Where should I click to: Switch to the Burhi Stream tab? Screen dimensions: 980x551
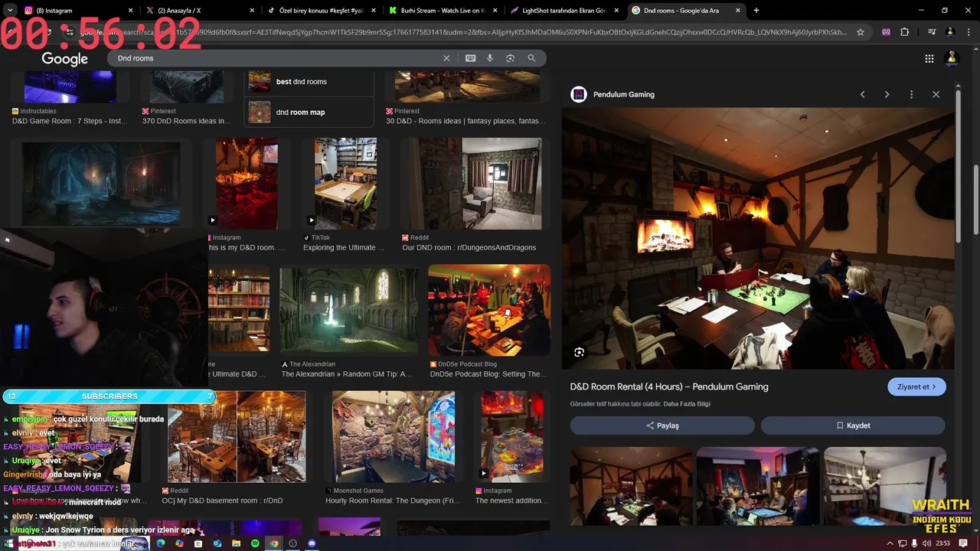(442, 11)
